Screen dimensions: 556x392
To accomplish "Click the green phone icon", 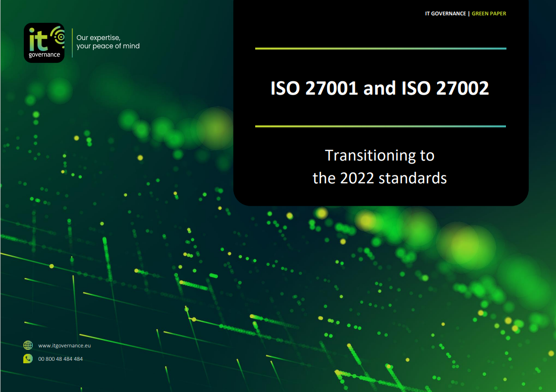I will tap(28, 359).
